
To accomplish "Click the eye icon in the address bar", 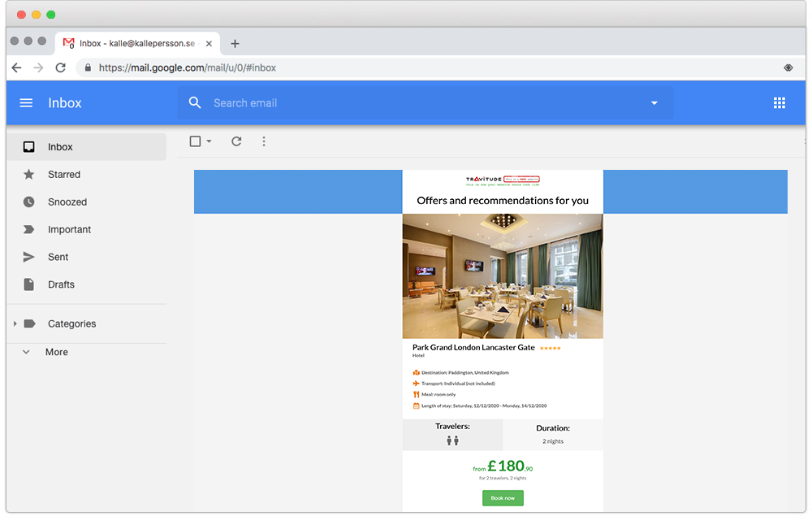I will (788, 68).
